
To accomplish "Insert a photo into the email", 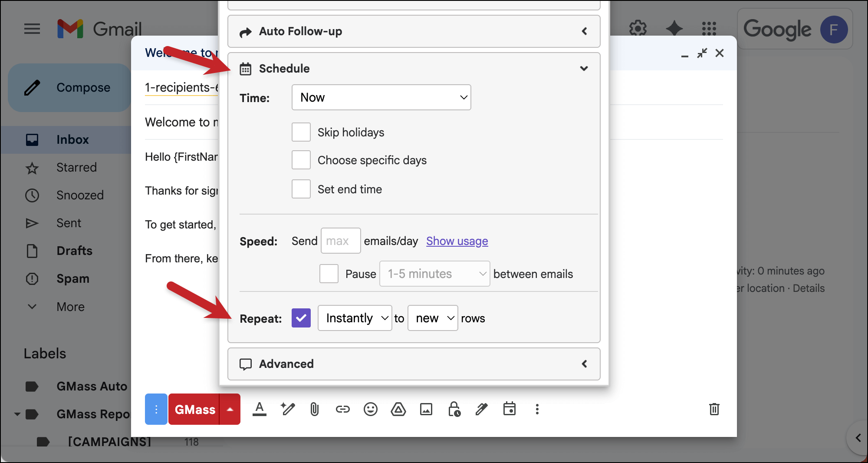I will 426,409.
